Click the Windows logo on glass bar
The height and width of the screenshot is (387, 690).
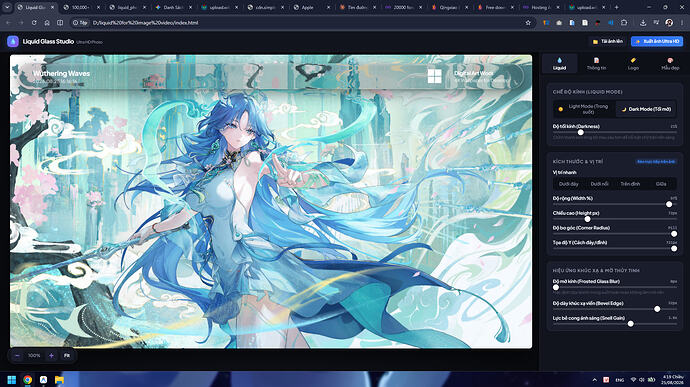point(434,76)
